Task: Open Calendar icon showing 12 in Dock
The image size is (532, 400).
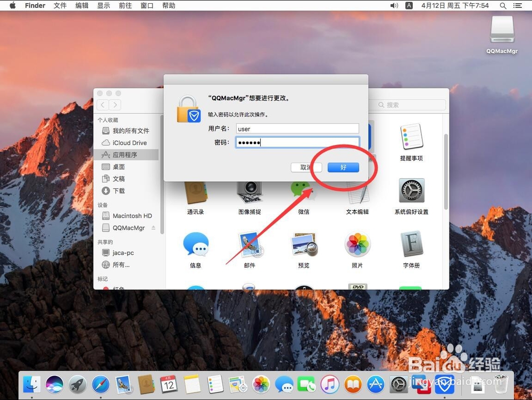Action: point(169,385)
